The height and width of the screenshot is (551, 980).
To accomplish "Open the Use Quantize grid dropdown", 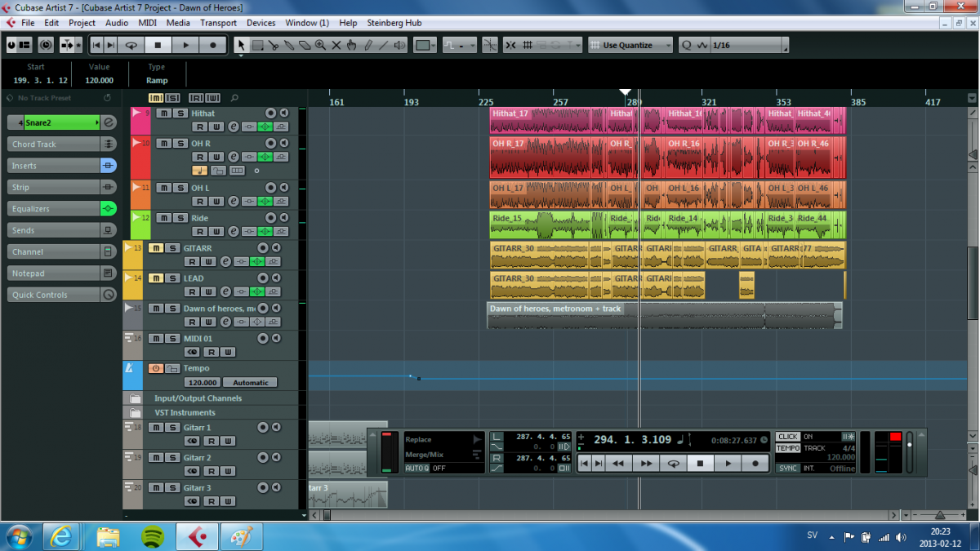I will [631, 45].
